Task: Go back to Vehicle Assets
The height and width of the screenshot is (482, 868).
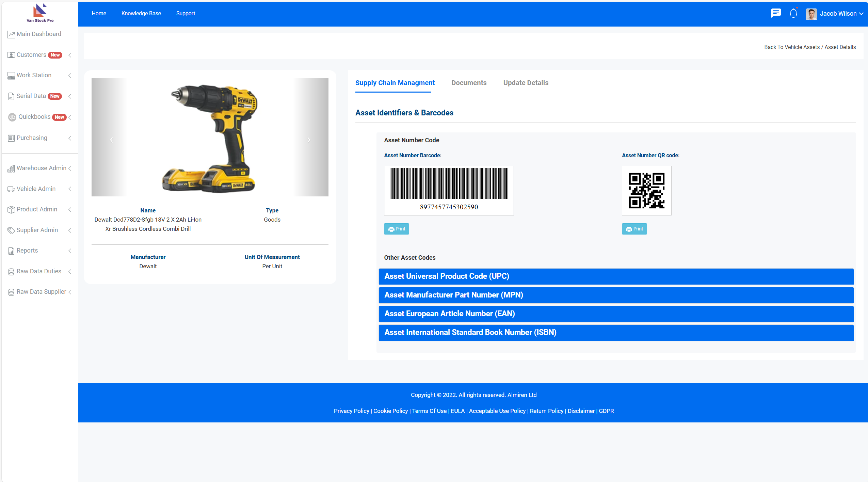Action: [792, 47]
